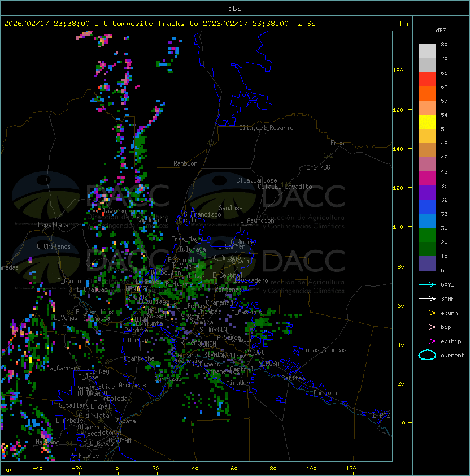This screenshot has width=470, height=476.
Task: Click the yellow eburn arrow in legend
Action: coord(427,313)
